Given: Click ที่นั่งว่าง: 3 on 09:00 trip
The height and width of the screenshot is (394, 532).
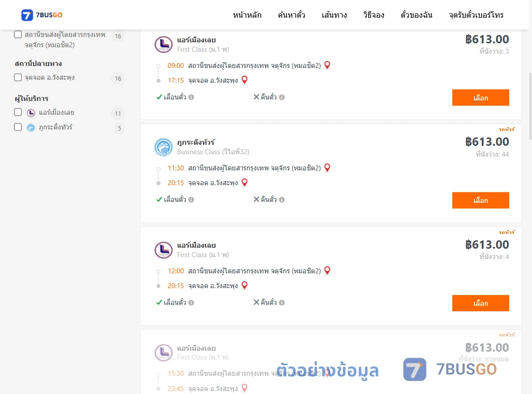Looking at the screenshot, I should (x=494, y=52).
